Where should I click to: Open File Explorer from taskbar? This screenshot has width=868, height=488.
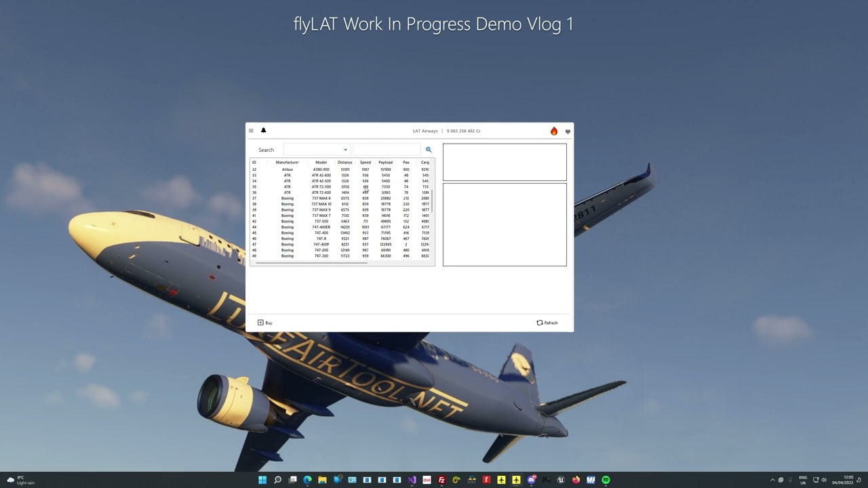322,480
